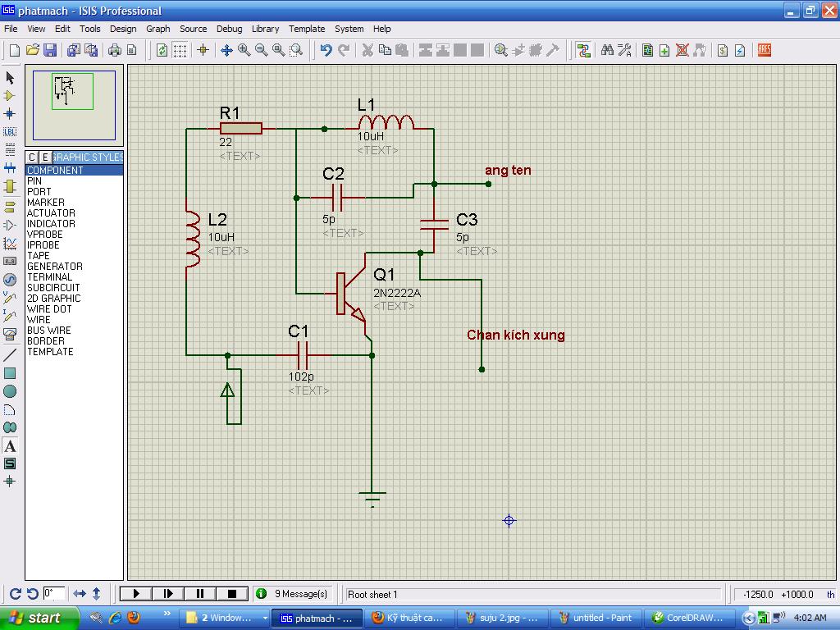
Task: Click the search and tag binoculars icon
Action: coord(607,50)
